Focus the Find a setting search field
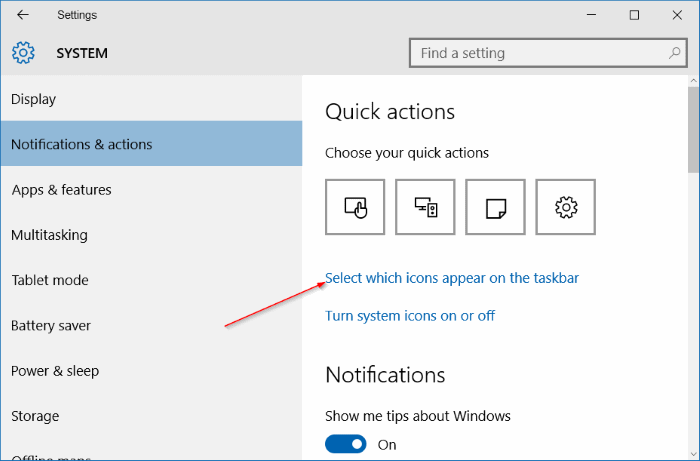The image size is (700, 461). [535, 53]
